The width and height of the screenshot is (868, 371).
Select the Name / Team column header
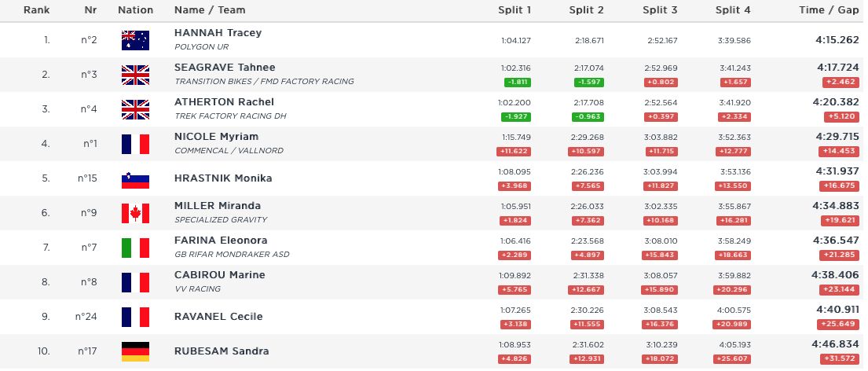click(210, 10)
